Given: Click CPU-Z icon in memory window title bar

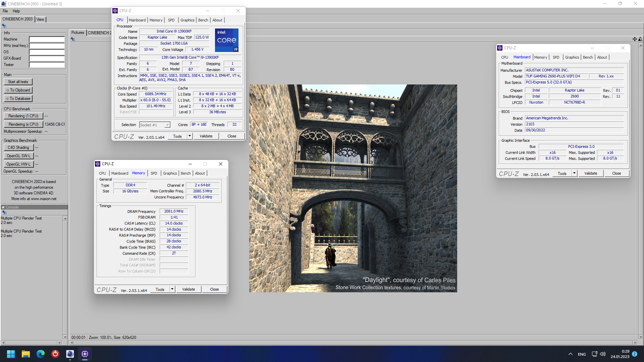Looking at the screenshot, I should pyautogui.click(x=98, y=164).
